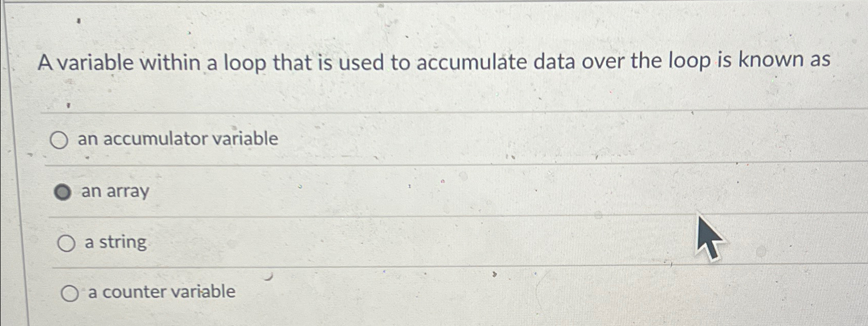Click the filled radio circle next to 'an array'
Screen dimensions: 868x326
click(63, 192)
